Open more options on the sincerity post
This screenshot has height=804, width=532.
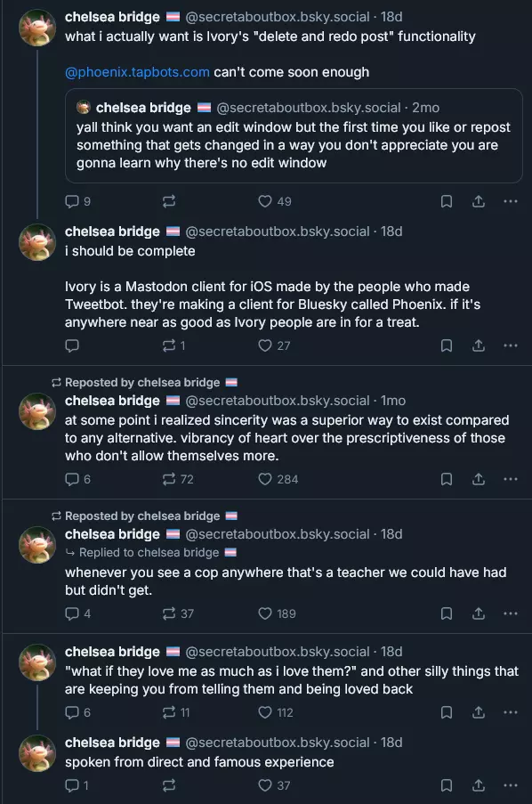[x=511, y=479]
